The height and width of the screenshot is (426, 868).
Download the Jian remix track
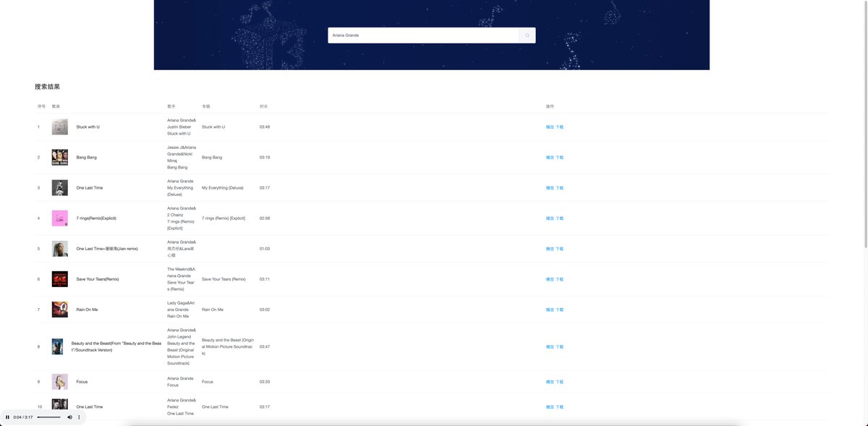coord(559,248)
